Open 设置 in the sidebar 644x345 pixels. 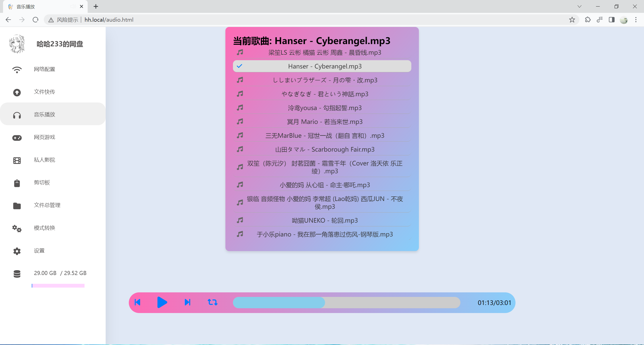39,251
